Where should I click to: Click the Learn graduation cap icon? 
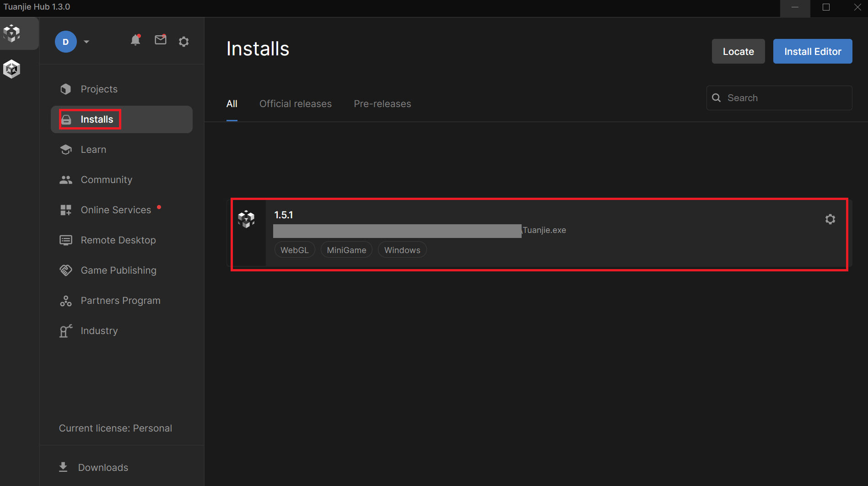66,150
